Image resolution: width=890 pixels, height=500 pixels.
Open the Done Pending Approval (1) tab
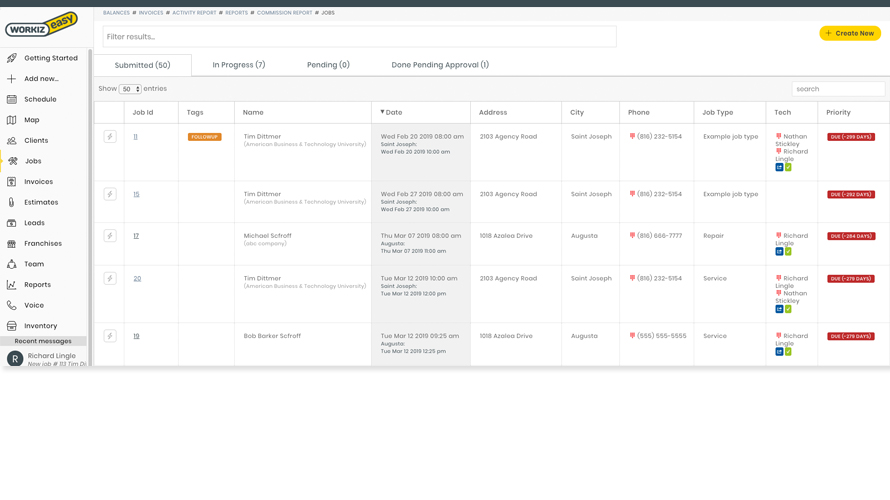(440, 65)
